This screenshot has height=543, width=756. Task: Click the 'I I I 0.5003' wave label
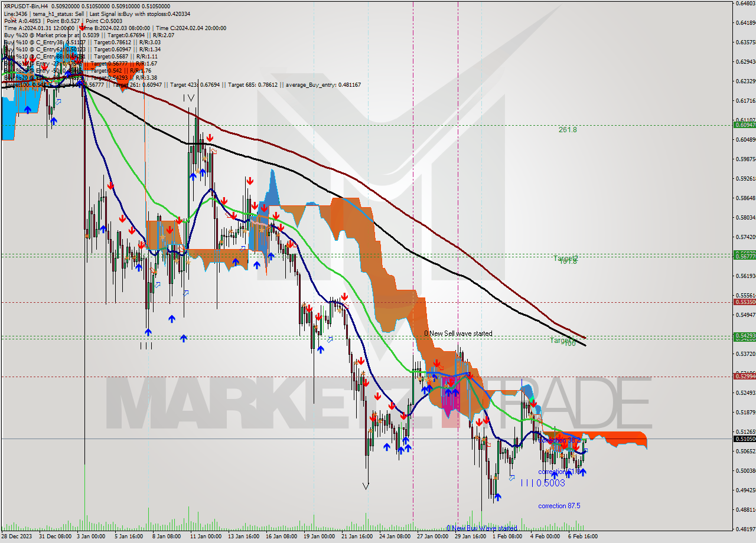pyautogui.click(x=543, y=483)
